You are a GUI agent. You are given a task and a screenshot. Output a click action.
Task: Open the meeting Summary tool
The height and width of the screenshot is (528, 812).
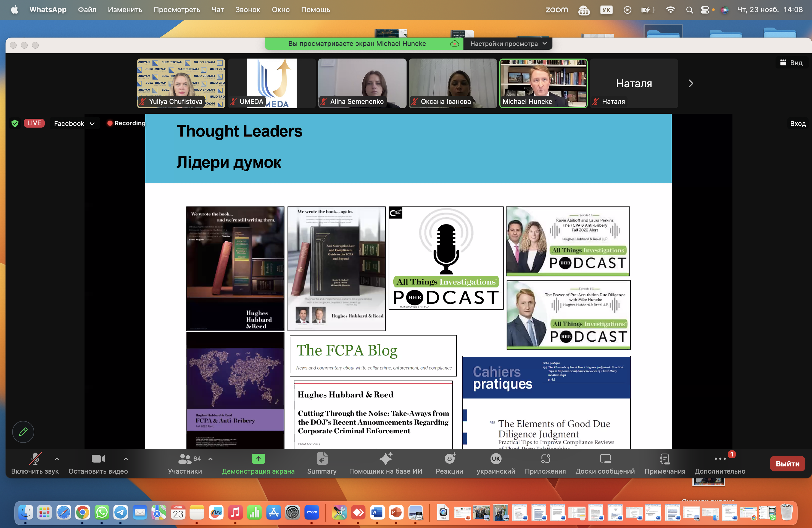[322, 464]
